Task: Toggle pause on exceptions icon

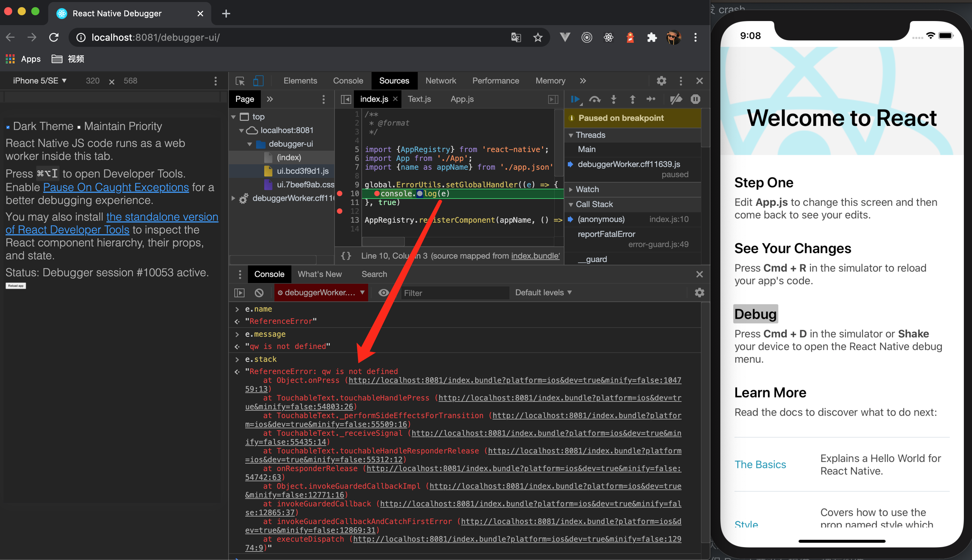Action: pyautogui.click(x=695, y=99)
